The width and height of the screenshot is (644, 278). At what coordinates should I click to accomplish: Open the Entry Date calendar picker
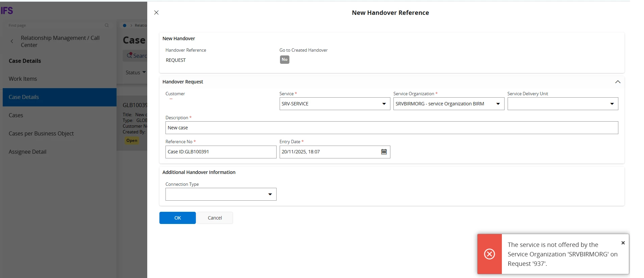coord(384,152)
